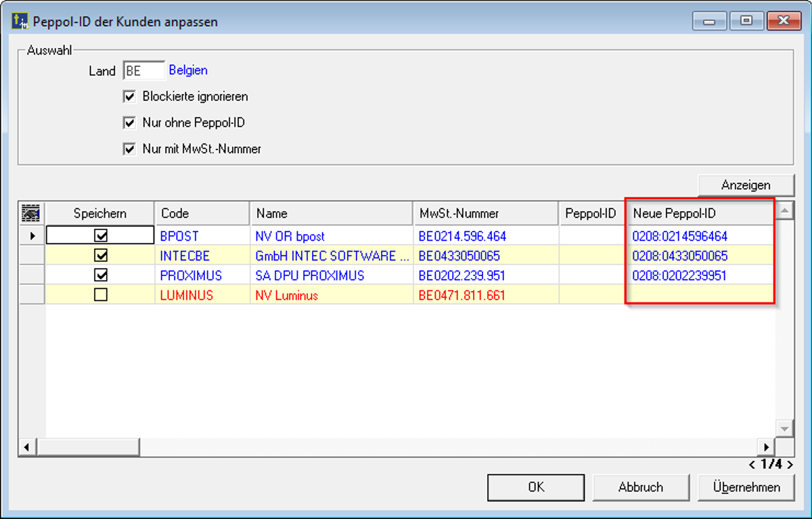812x519 pixels.
Task: Select the BPOST row indicator arrow
Action: pos(31,235)
